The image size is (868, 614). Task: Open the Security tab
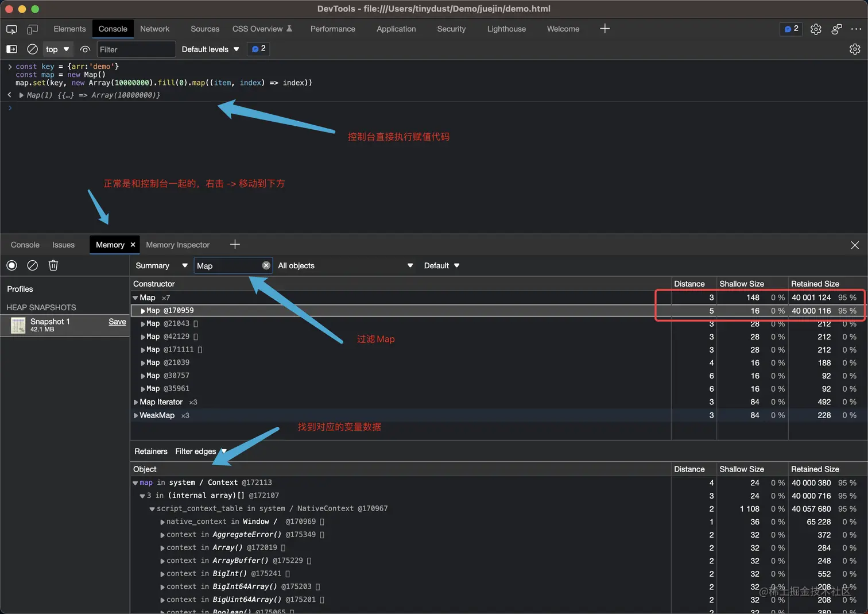[451, 29]
